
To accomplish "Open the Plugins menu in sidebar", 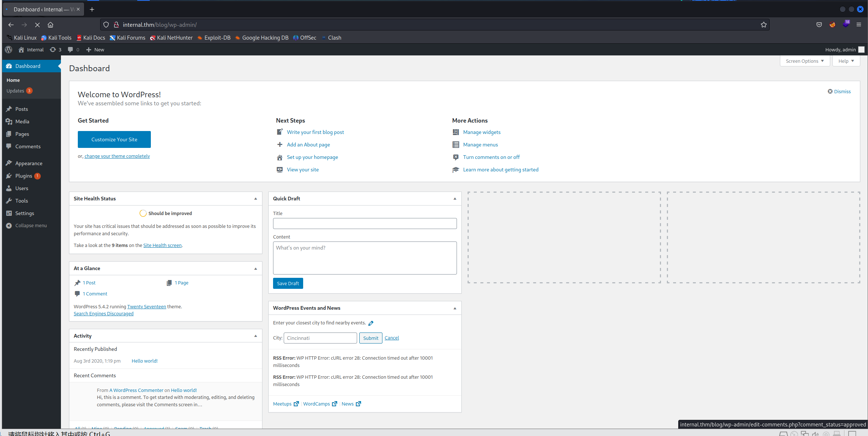I will tap(23, 176).
